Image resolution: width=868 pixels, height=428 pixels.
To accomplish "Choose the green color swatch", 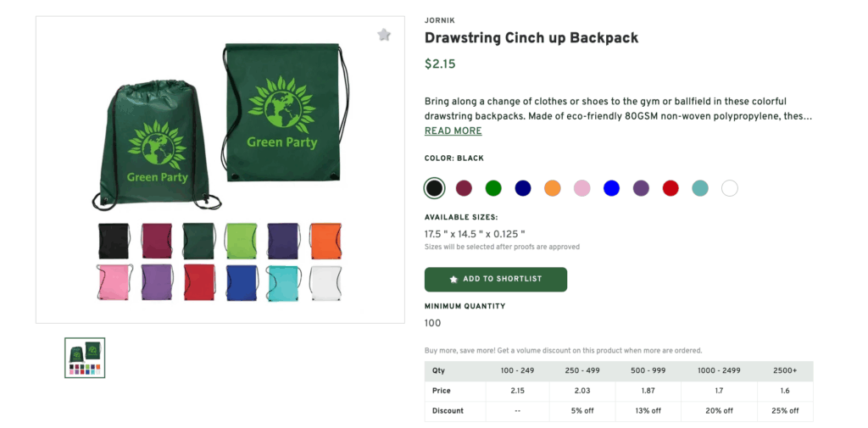I will point(493,188).
